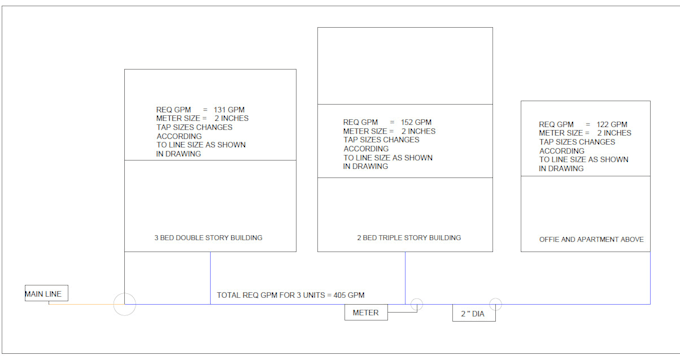Select 'TAP SIZES CHANGES' text in double story building

pyautogui.click(x=195, y=127)
